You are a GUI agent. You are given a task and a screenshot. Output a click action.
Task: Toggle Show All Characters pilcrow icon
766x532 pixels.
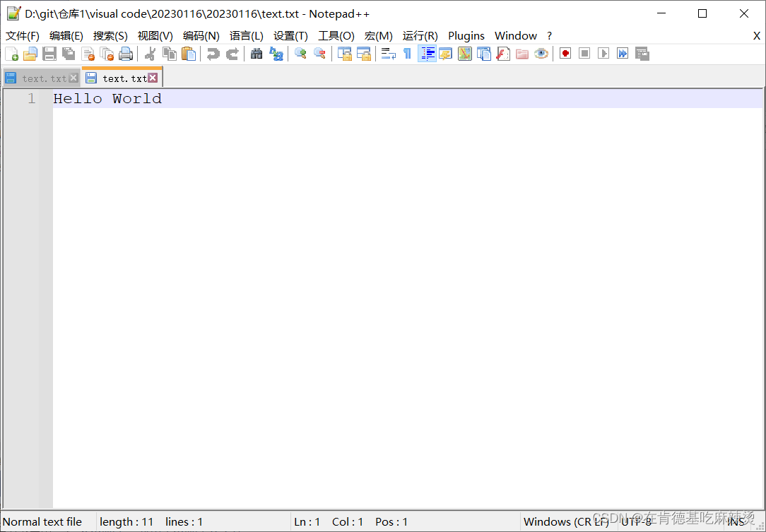pyautogui.click(x=407, y=53)
